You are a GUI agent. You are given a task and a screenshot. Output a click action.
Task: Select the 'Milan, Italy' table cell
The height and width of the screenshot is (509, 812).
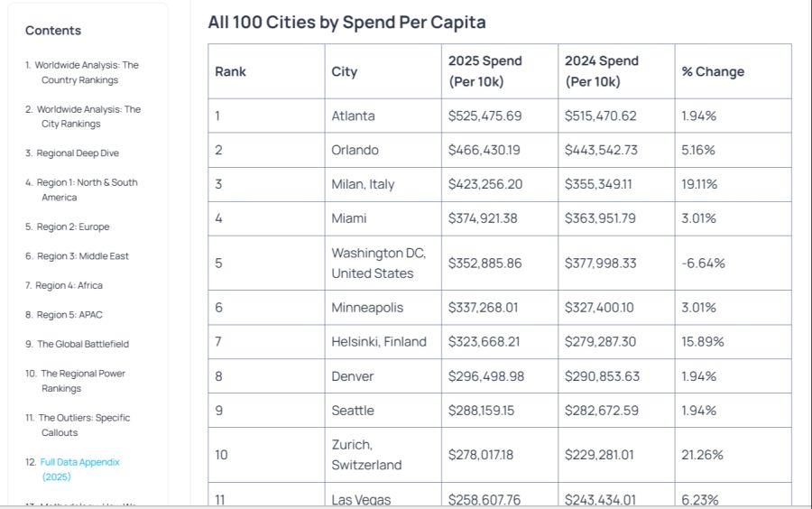click(x=363, y=184)
